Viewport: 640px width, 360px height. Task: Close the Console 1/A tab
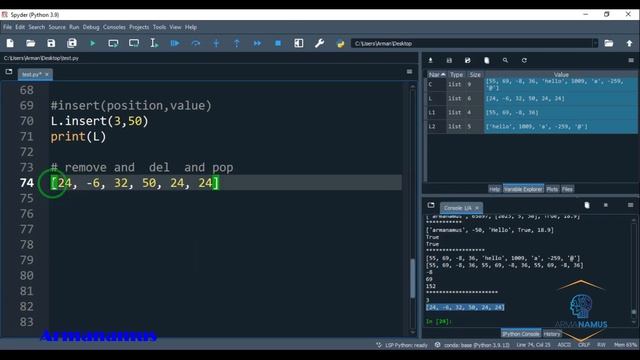tap(477, 208)
